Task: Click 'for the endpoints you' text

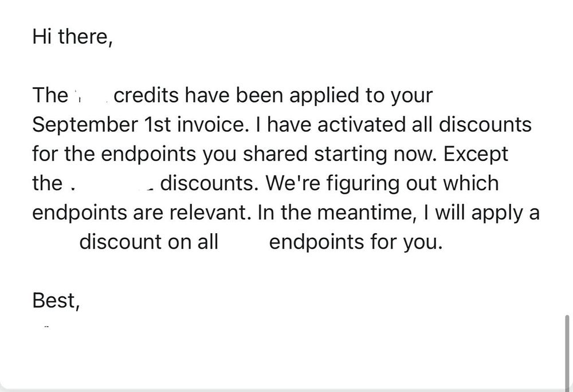Action: coord(135,155)
